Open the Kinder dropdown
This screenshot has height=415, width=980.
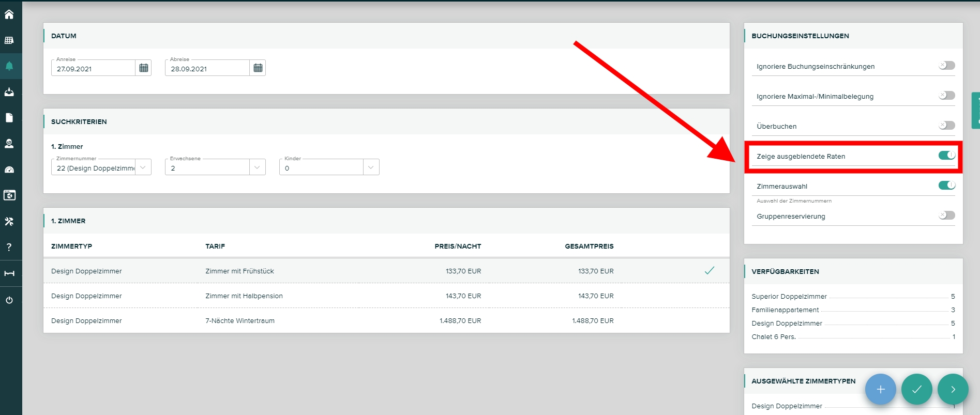point(371,167)
